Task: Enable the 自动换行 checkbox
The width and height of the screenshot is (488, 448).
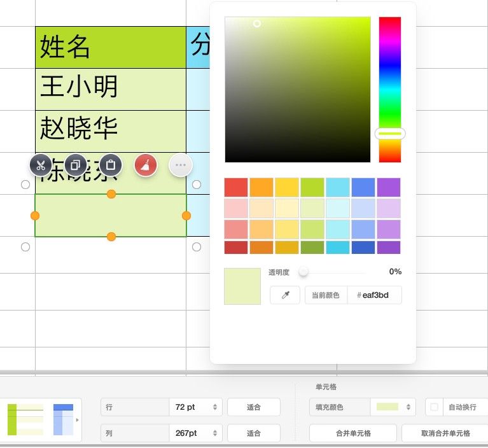Action: click(435, 407)
